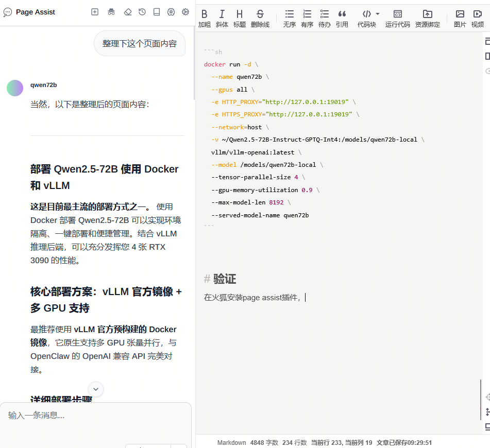Place cursor in the 验证 heading
Viewport: 490px width, 448px height.
pos(225,279)
